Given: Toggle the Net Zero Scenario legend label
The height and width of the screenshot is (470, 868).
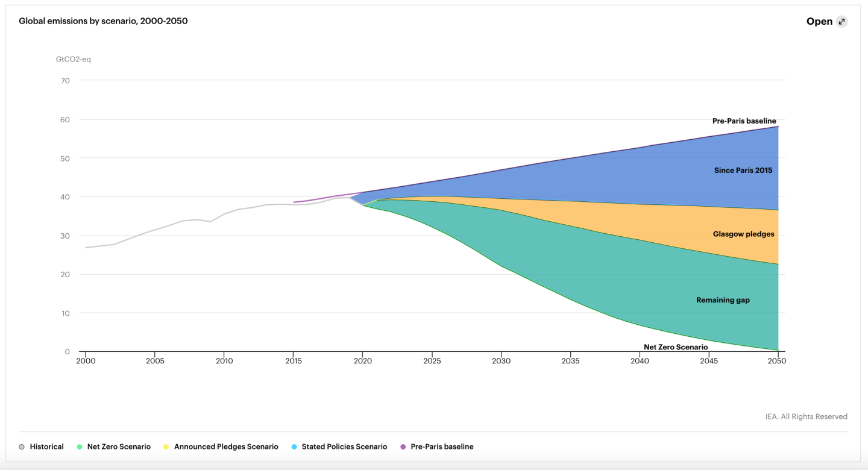Looking at the screenshot, I should point(119,447).
